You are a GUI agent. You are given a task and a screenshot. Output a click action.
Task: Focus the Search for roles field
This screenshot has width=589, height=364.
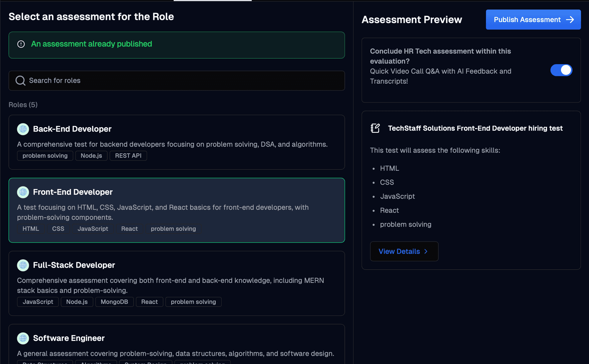click(177, 81)
